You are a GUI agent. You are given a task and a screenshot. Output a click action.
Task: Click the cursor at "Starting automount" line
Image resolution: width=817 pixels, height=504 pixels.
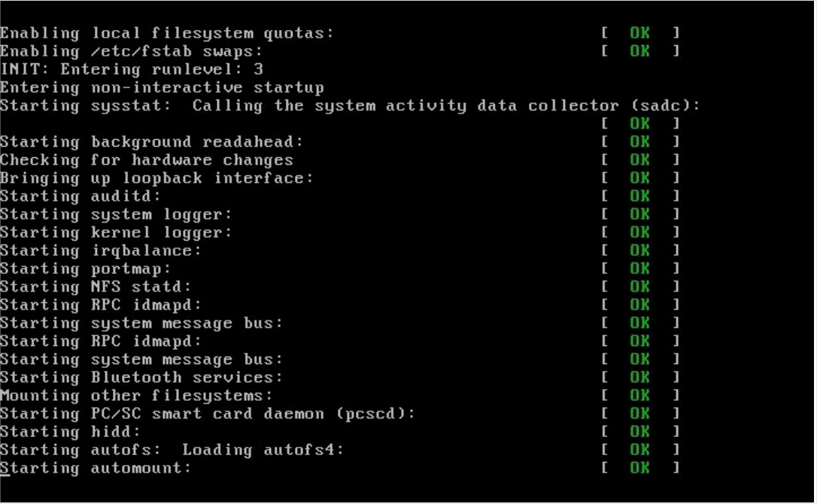pyautogui.click(x=5, y=468)
